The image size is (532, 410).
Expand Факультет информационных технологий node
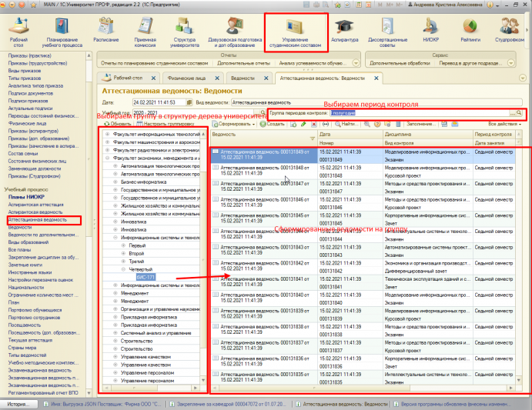point(107,135)
